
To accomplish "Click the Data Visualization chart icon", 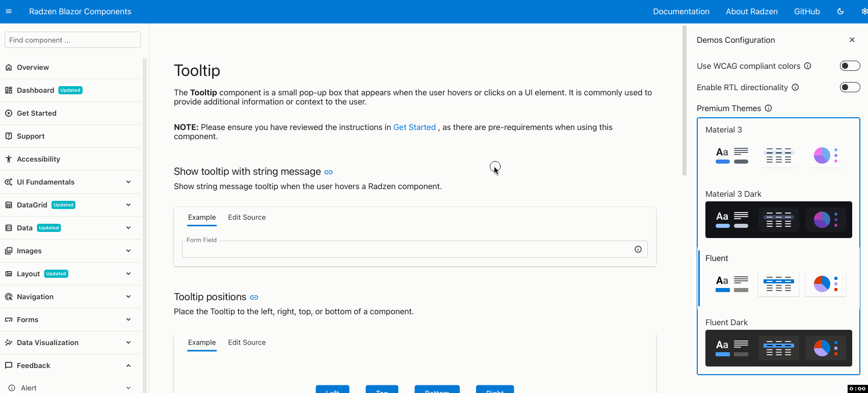I will (x=9, y=343).
